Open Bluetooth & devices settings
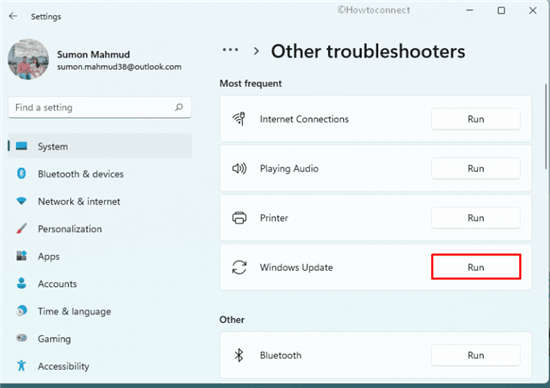 pyautogui.click(x=81, y=174)
